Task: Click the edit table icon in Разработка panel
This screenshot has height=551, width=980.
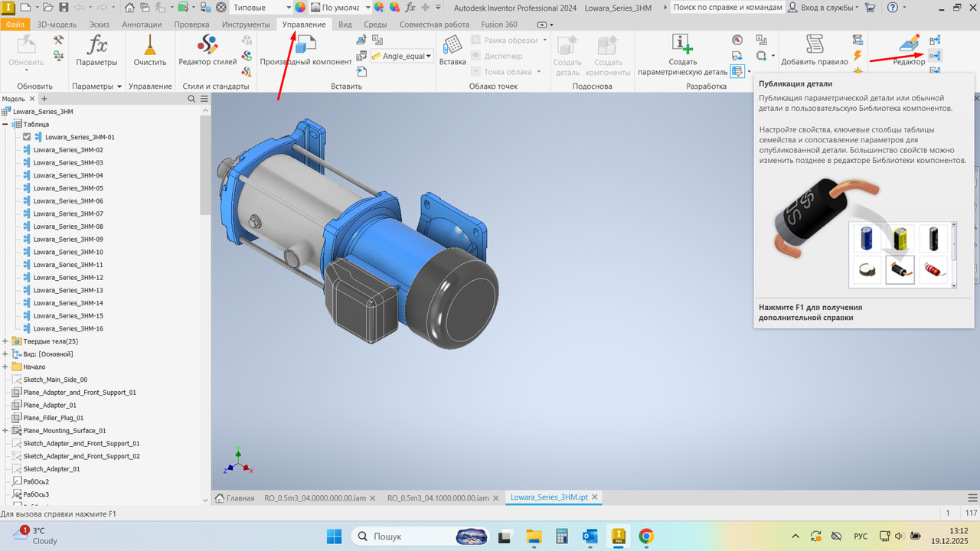Action: click(737, 71)
